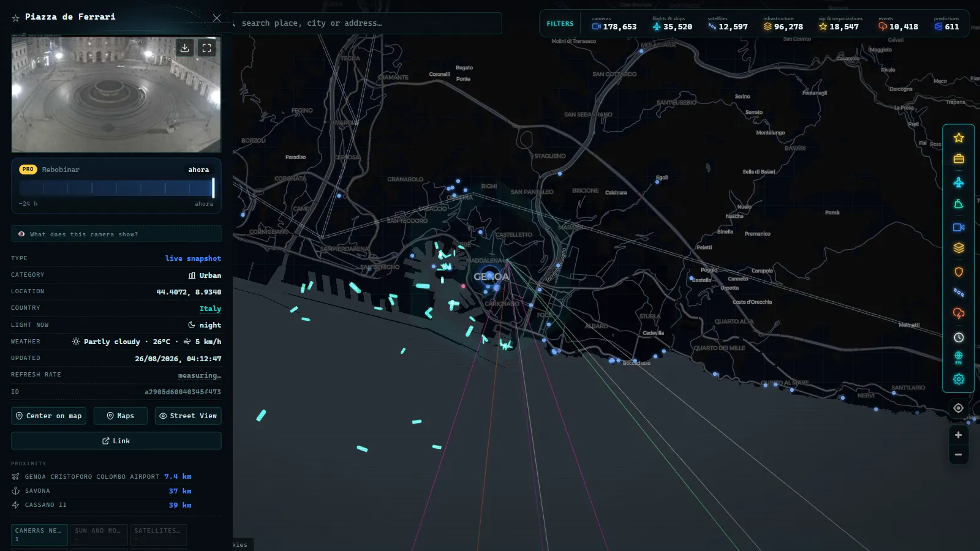This screenshot has width=980, height=551.
Task: Click the search place input field
Action: pos(367,23)
